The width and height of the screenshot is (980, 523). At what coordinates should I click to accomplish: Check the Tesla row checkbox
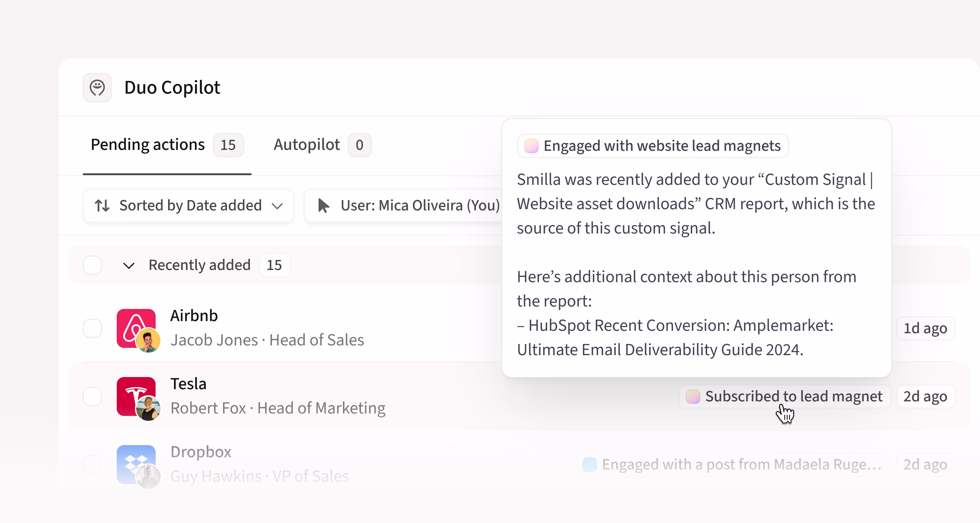point(92,396)
